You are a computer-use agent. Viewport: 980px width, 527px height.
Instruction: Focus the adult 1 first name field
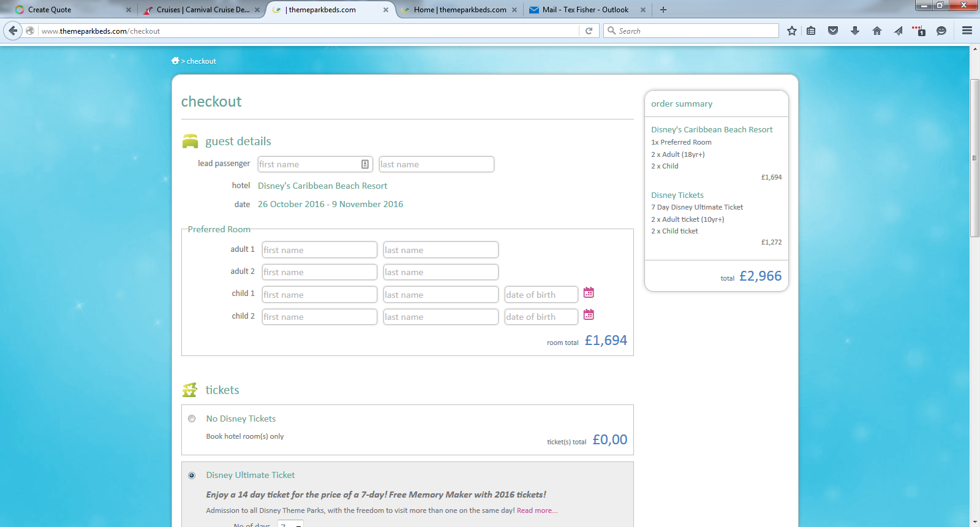point(319,250)
